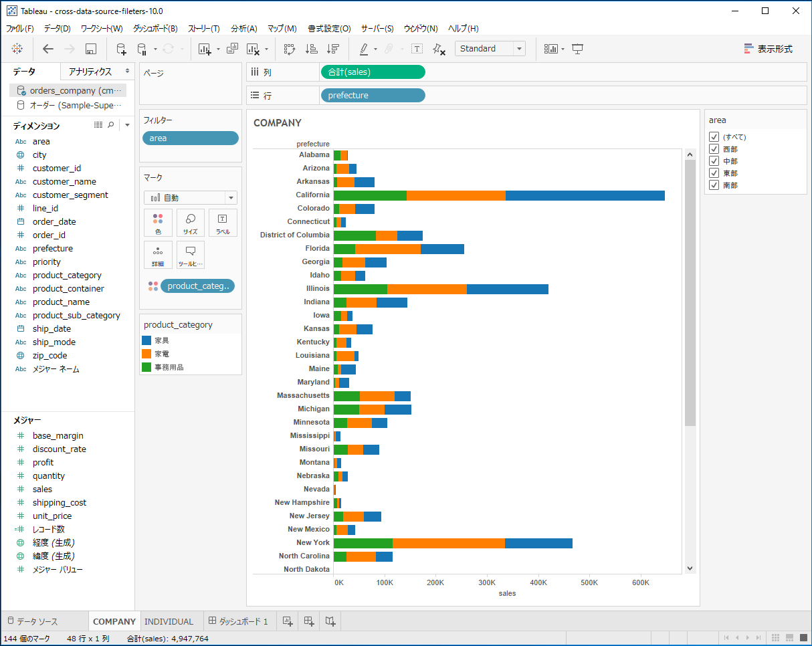This screenshot has width=812, height=646.
Task: Switch to the INDIVIDUAL sheet tab
Action: coord(171,621)
